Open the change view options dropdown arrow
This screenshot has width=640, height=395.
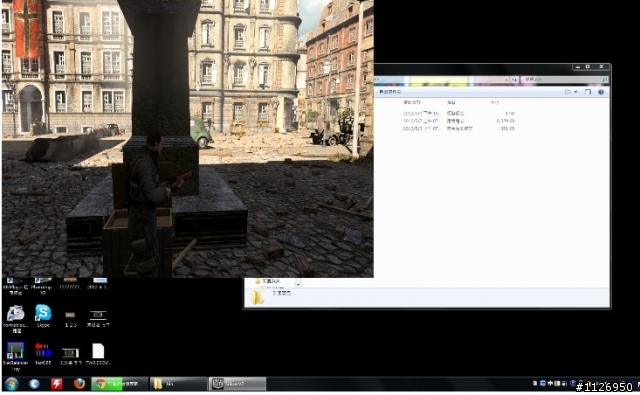coord(576,92)
